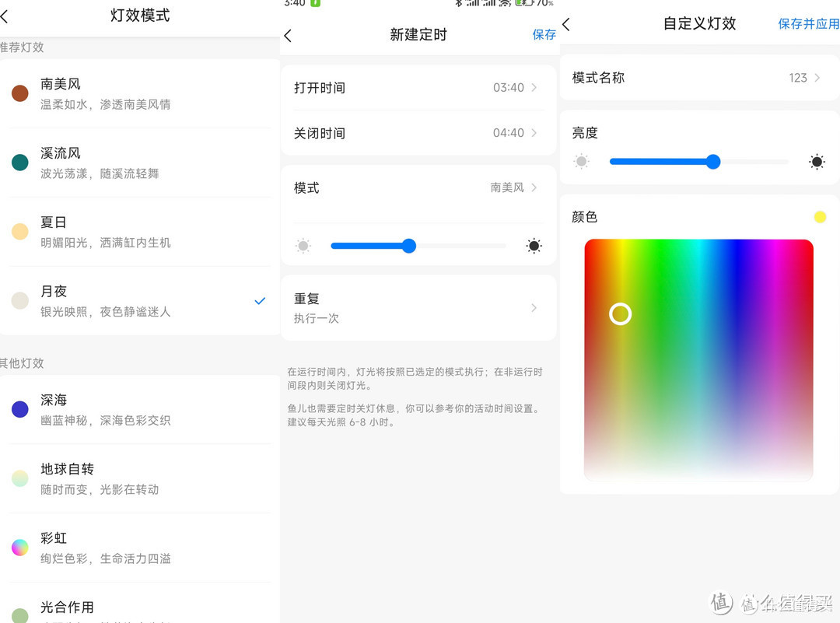The image size is (840, 623).
Task: Tap 幽蓝神秘，深海色彩交织 description
Action: 106,421
